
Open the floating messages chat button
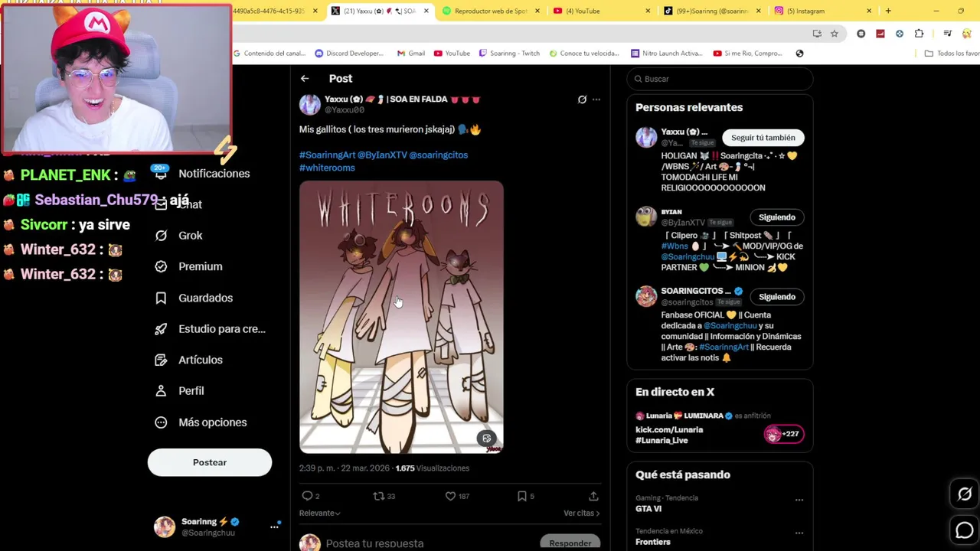965,530
